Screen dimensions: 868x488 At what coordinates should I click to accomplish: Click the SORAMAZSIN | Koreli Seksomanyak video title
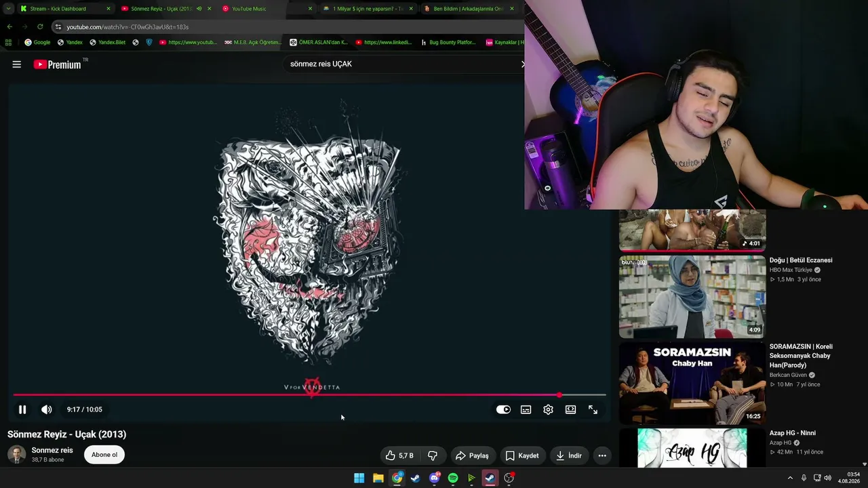coord(801,356)
